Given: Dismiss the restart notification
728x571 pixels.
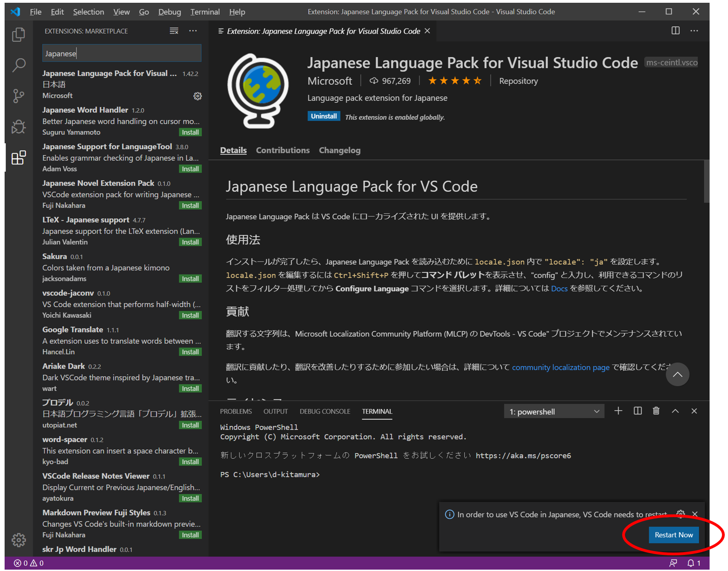Looking at the screenshot, I should [695, 514].
